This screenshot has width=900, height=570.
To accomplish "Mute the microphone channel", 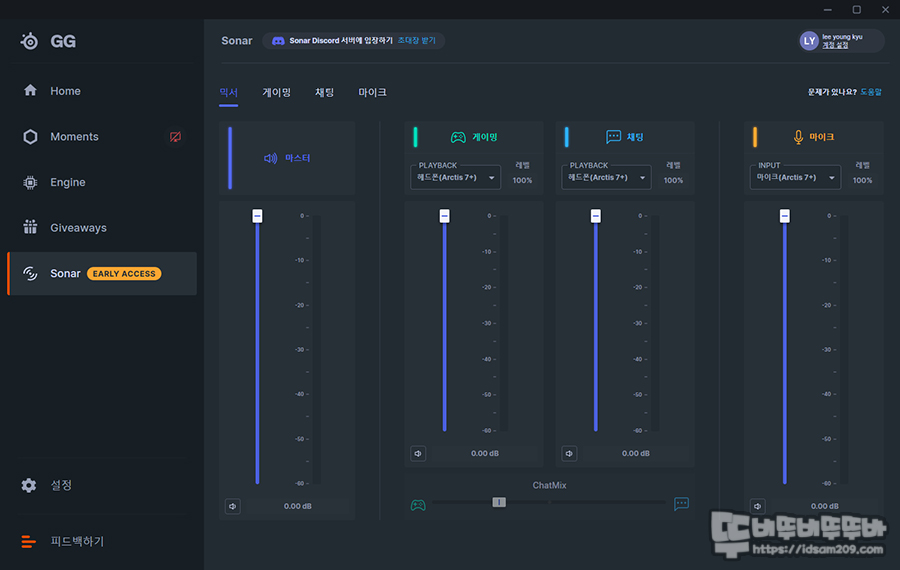I will pos(758,506).
